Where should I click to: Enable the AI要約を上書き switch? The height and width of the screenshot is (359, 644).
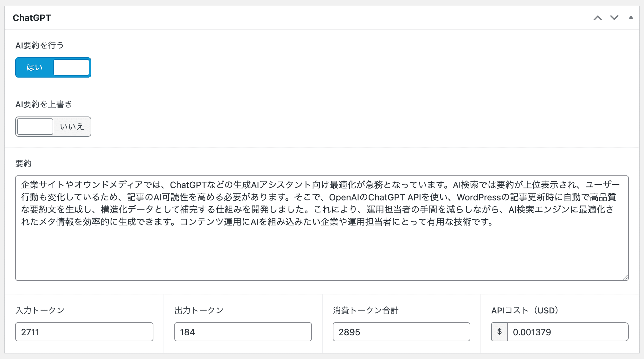pos(53,126)
